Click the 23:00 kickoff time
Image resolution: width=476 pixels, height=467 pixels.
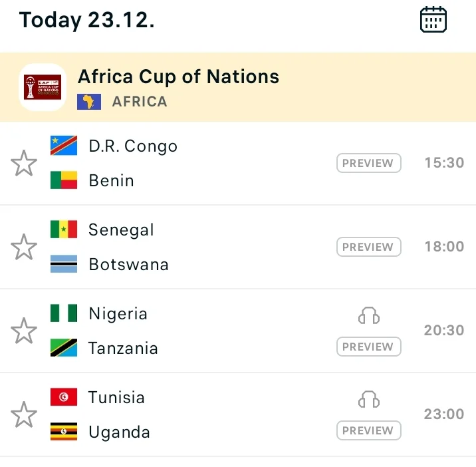444,414
